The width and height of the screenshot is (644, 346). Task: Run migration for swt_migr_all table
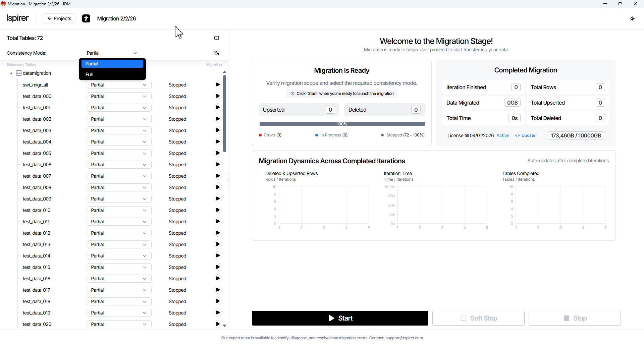tap(218, 85)
